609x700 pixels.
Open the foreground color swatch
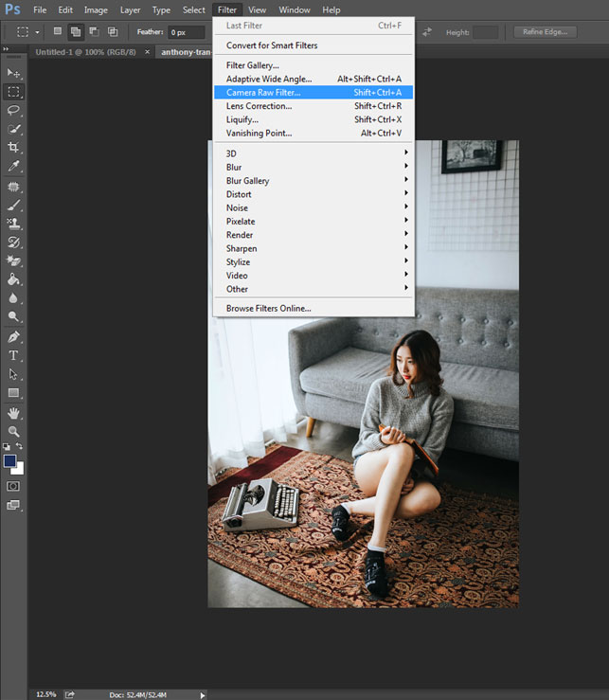point(9,460)
